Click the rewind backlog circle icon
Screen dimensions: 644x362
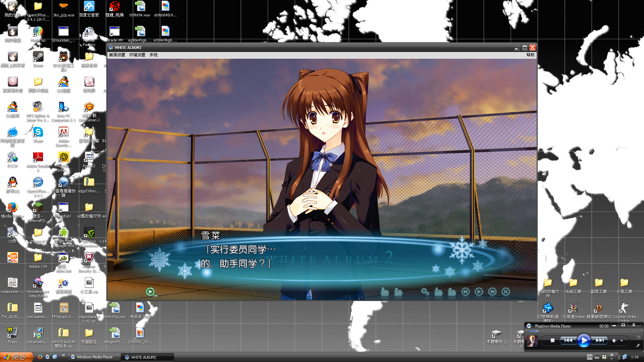465,292
